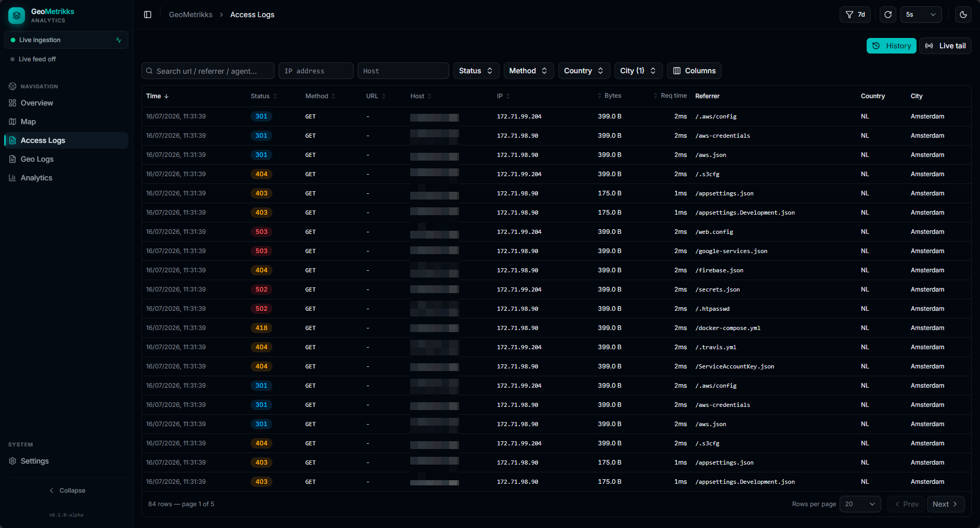
Task: Click the 418 status badge
Action: [262, 328]
